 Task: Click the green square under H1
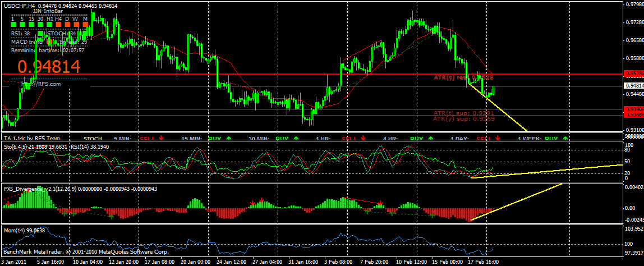pyautogui.click(x=49, y=25)
